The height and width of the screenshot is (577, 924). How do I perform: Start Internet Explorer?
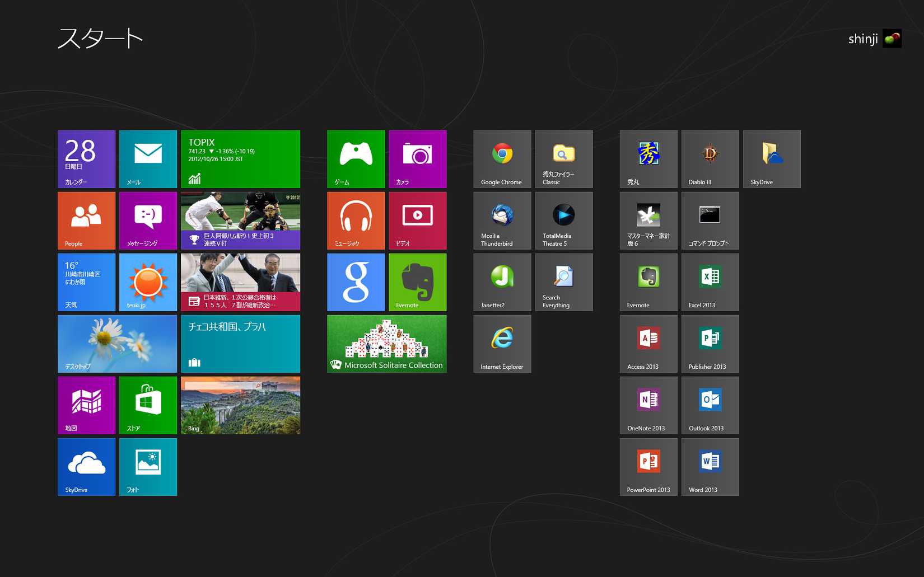[502, 344]
